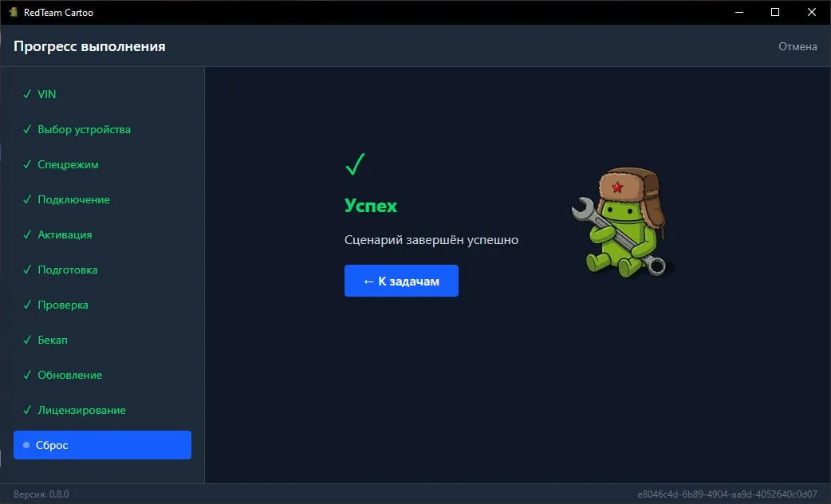Viewport: 831px width, 504px height.
Task: Click the session ID string in status bar
Action: (727, 494)
